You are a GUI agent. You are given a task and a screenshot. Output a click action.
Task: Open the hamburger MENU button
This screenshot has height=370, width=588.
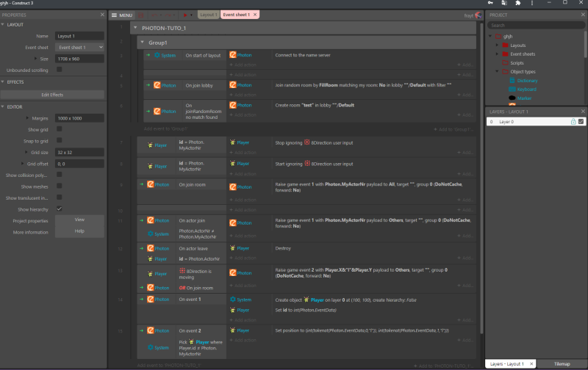point(122,15)
